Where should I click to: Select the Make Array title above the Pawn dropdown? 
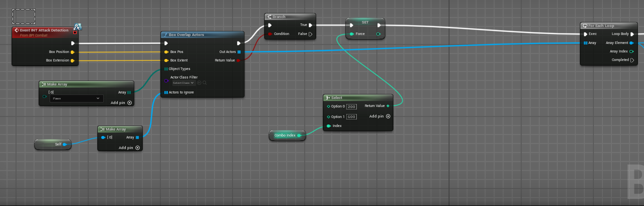pyautogui.click(x=58, y=84)
